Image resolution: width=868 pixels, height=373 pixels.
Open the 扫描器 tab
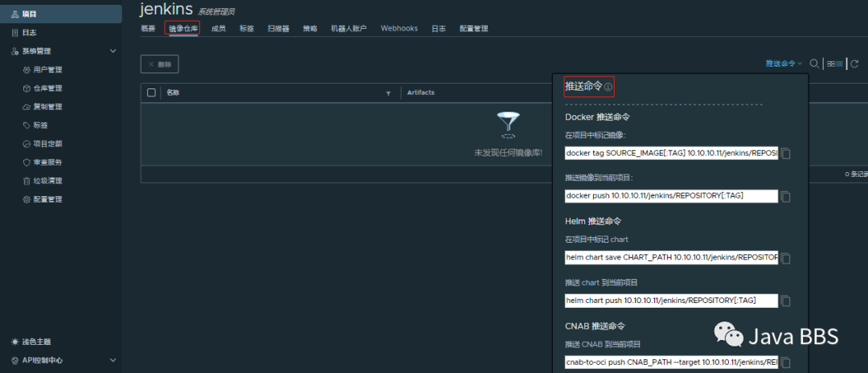[278, 29]
